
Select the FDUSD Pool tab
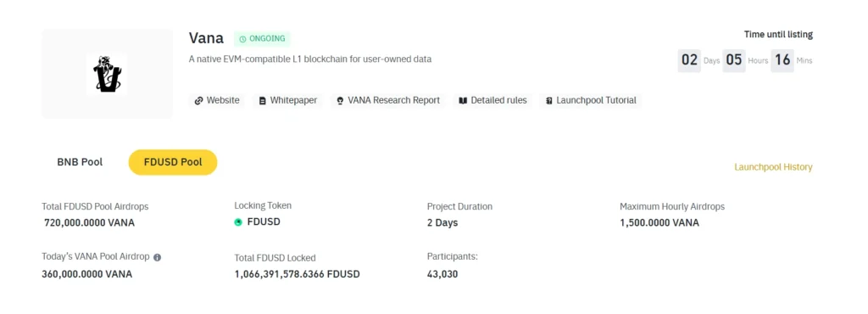point(173,162)
